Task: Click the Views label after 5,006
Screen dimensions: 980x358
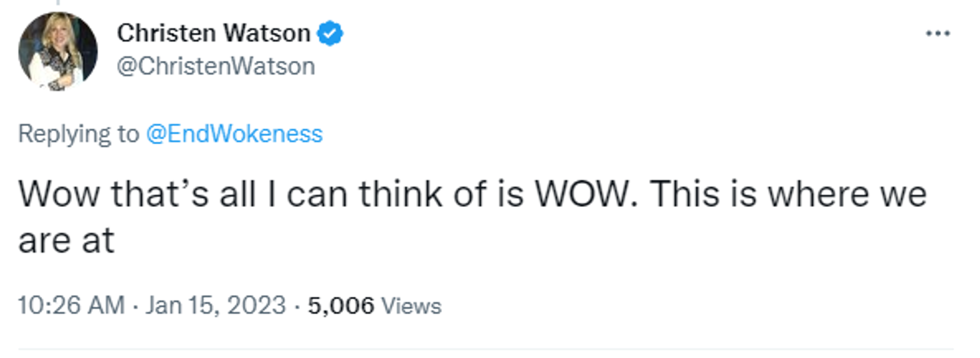Action: (x=411, y=306)
